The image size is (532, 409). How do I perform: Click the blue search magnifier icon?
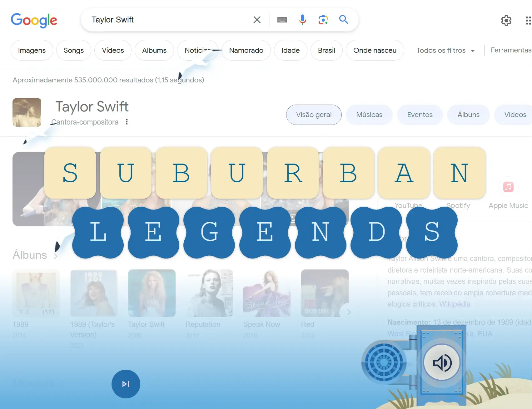[x=344, y=19]
